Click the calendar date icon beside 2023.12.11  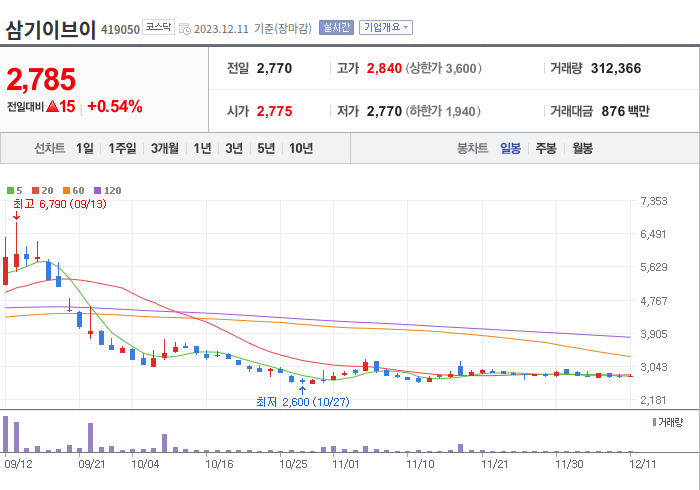click(185, 29)
